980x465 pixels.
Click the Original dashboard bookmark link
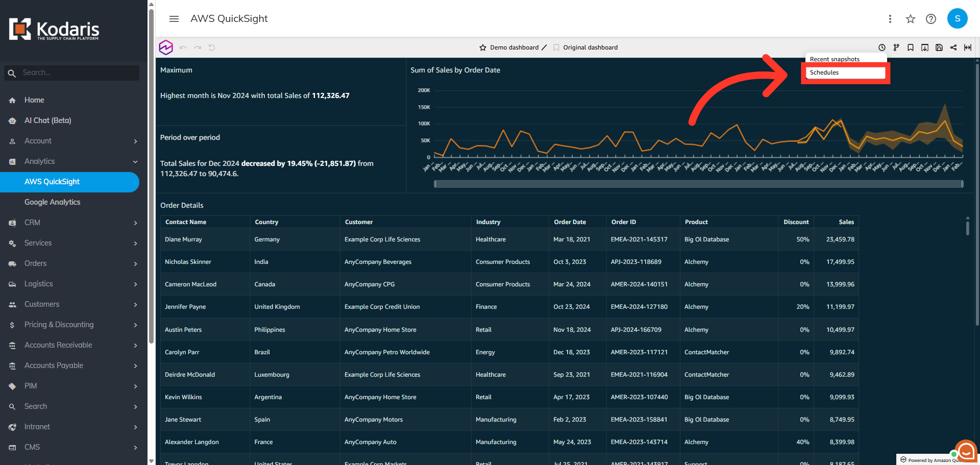(585, 47)
